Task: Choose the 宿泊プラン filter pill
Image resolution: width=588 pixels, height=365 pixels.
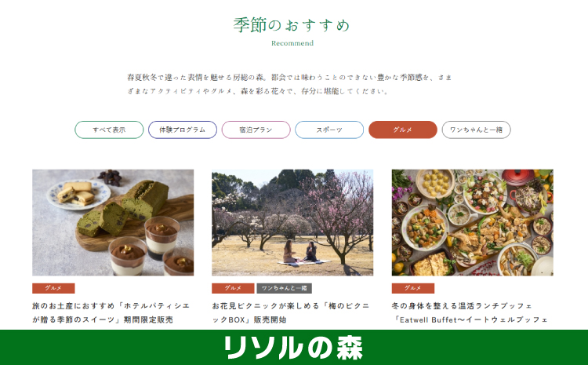Action: (x=256, y=130)
